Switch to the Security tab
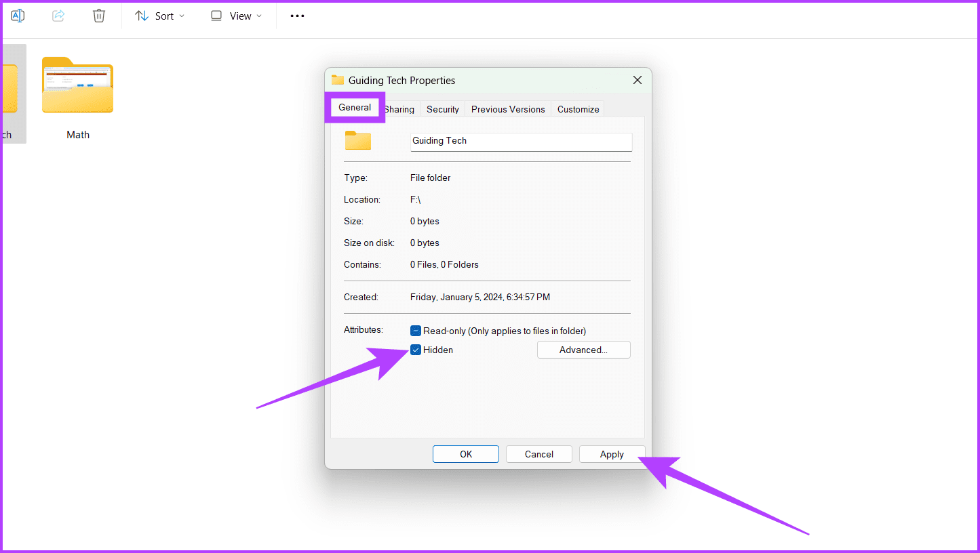 (x=443, y=109)
